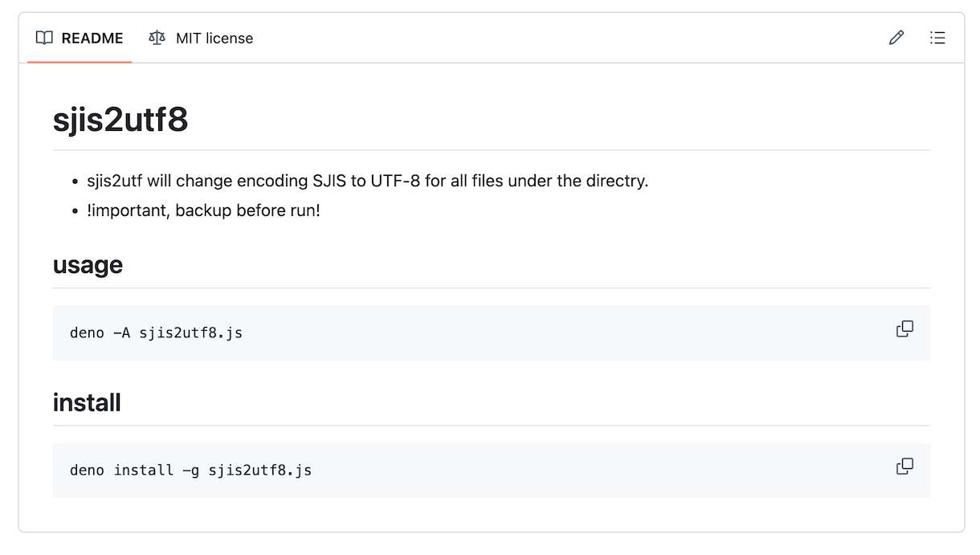980x555 pixels.
Task: Click the bullet about changing encoding SJIS
Action: click(367, 181)
